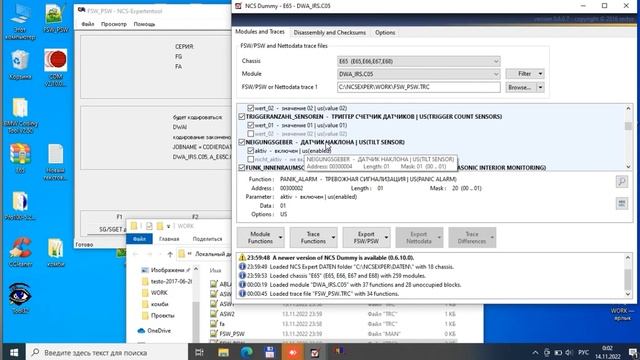Switch to the Options tab
The width and height of the screenshot is (640, 360).
click(x=385, y=33)
